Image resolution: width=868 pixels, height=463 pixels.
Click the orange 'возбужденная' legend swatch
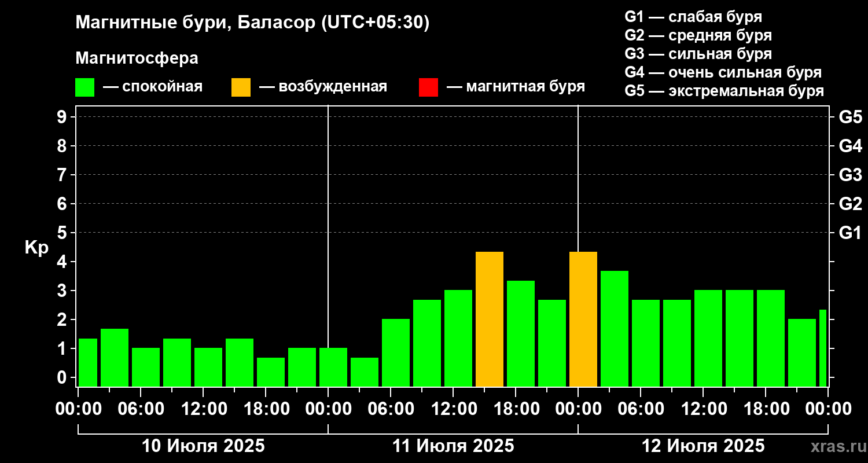click(x=241, y=87)
